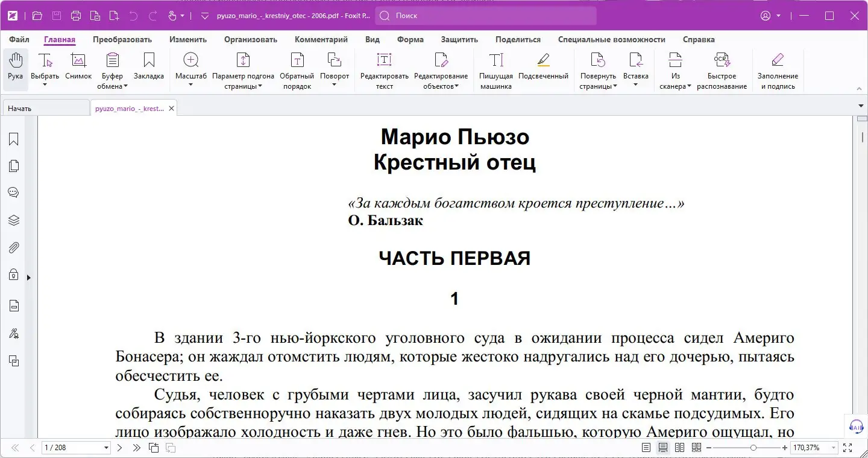Switch to two-page facing view mode
This screenshot has height=458, width=868.
click(680, 448)
